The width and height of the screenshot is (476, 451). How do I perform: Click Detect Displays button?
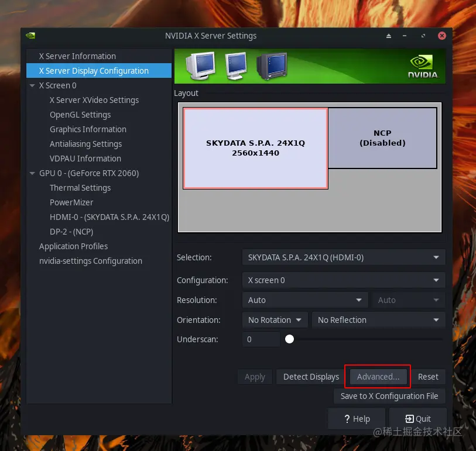pyautogui.click(x=311, y=377)
